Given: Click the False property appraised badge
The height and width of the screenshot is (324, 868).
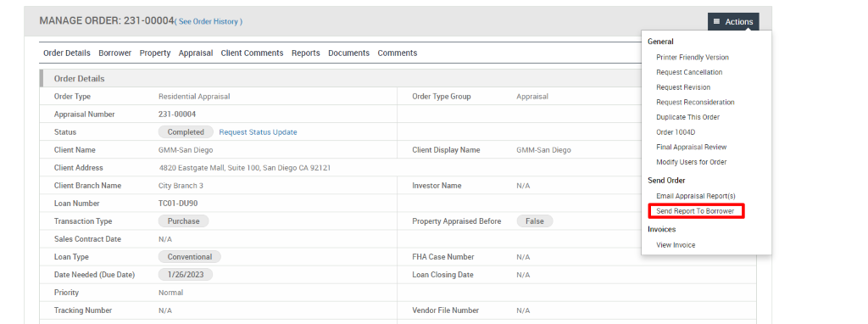Looking at the screenshot, I should click(x=535, y=221).
